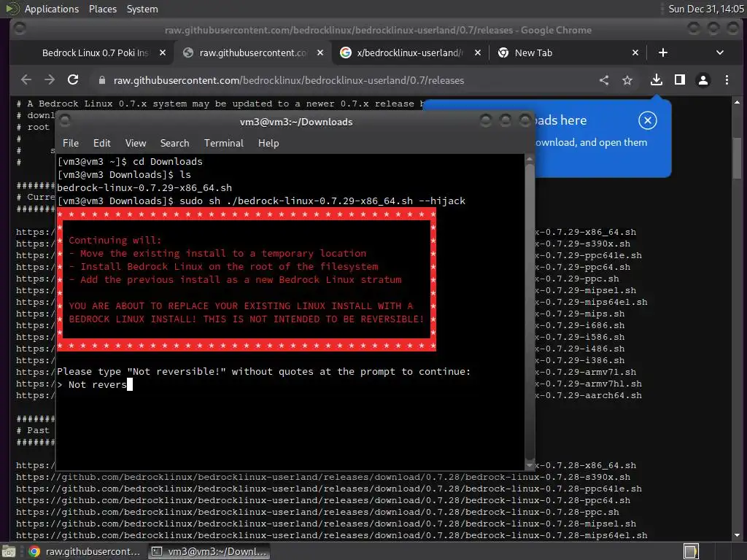
Task: Dismiss the downloads tip bubble
Action: [x=648, y=120]
